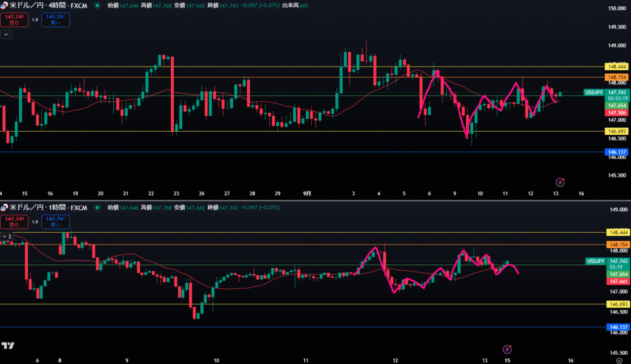631x364 pixels.
Task: Select the yellow 146.693 price label on 4時間 chart
Action: [616, 131]
